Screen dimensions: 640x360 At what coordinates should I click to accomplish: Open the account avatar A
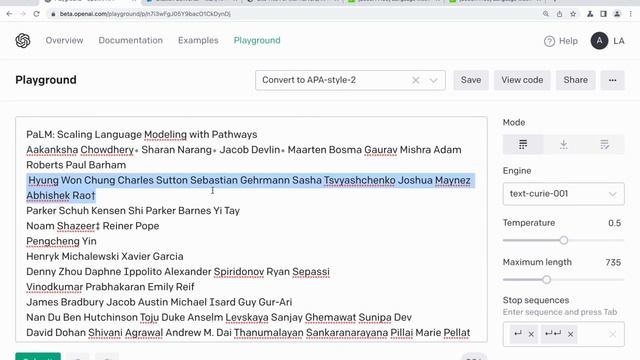tap(599, 41)
